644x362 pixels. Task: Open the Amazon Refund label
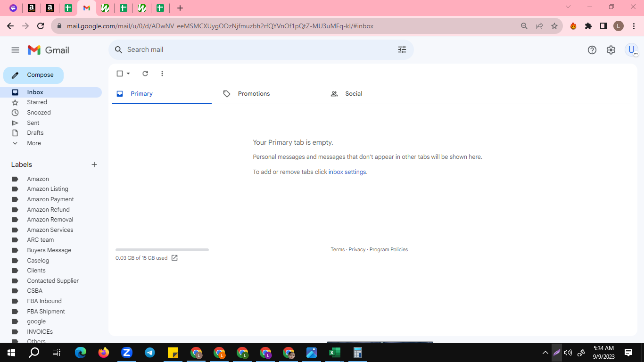[x=48, y=210]
